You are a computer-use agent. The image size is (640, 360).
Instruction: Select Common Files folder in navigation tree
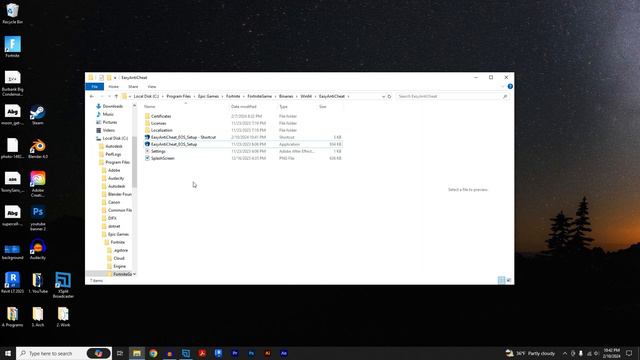pyautogui.click(x=119, y=210)
